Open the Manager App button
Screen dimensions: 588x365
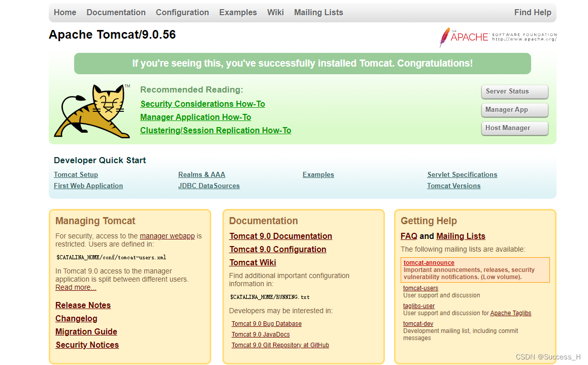pyautogui.click(x=514, y=110)
